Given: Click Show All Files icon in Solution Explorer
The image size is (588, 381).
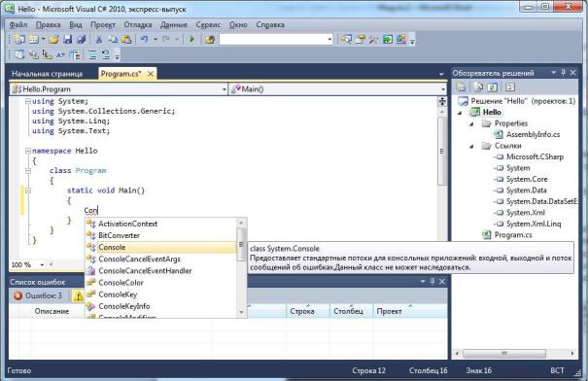Looking at the screenshot, I should point(478,87).
